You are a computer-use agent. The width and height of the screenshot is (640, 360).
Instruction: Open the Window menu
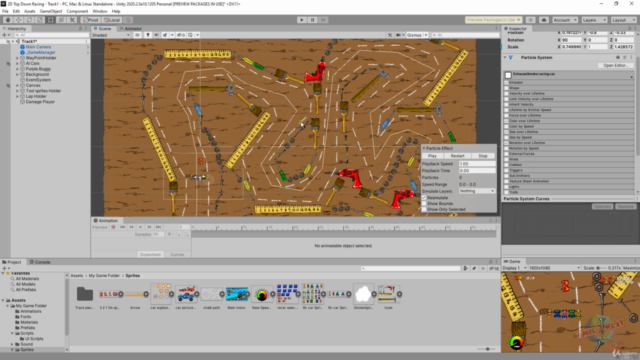tap(100, 11)
